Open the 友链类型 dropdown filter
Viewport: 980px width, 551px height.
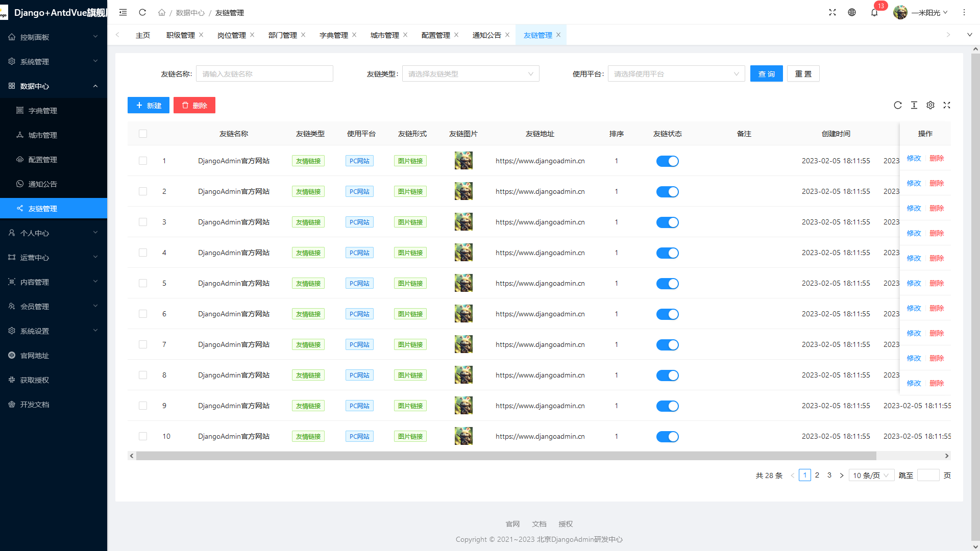[x=470, y=74]
